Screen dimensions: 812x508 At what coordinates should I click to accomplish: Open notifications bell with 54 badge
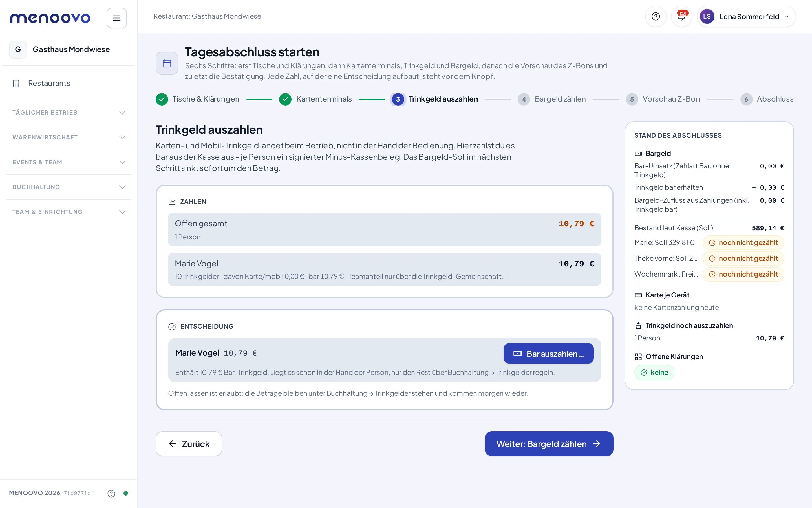click(x=681, y=16)
